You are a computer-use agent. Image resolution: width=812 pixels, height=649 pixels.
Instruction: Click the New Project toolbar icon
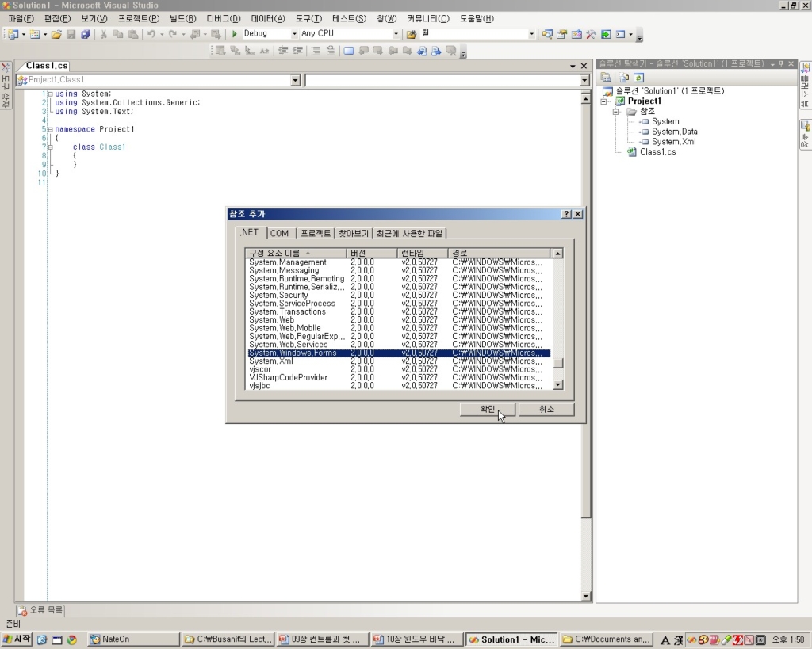[13, 34]
